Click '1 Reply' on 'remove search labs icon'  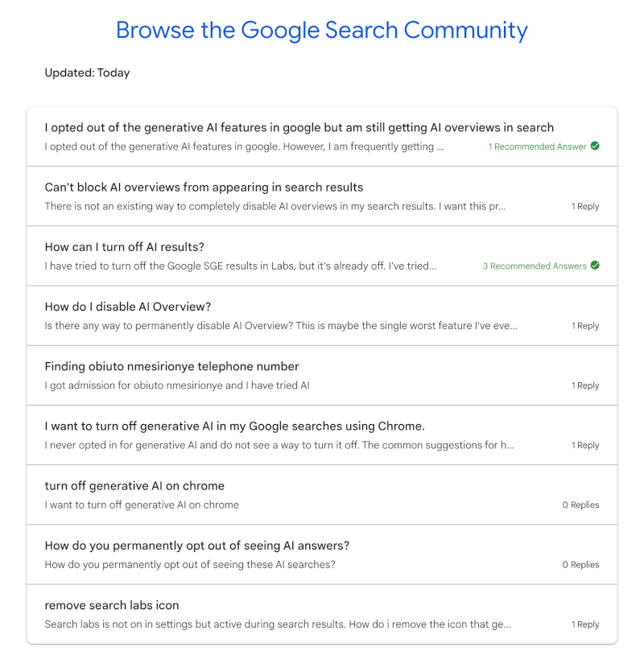585,624
